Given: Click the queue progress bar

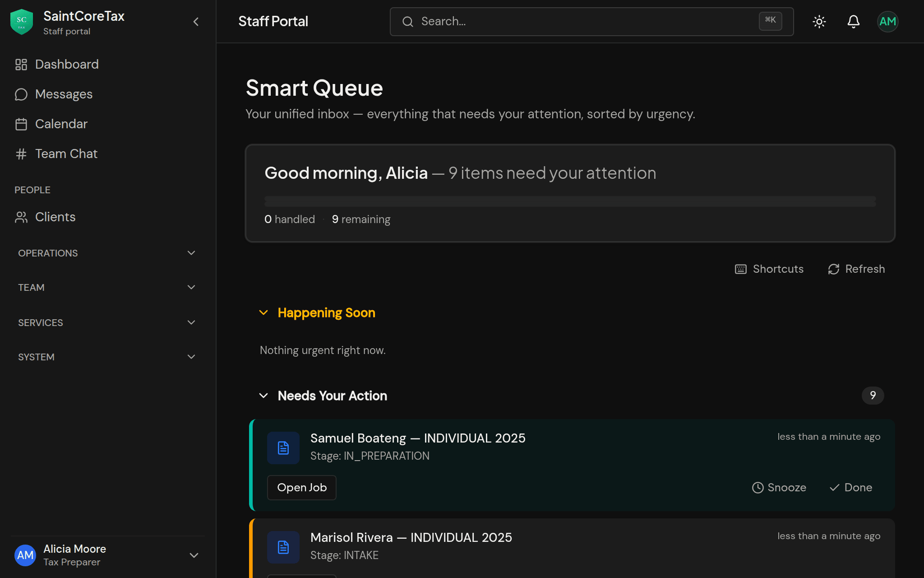Looking at the screenshot, I should [x=570, y=201].
